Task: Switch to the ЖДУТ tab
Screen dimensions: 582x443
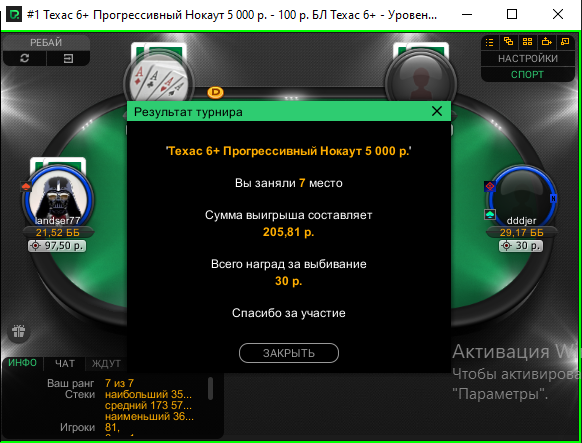Action: point(106,364)
